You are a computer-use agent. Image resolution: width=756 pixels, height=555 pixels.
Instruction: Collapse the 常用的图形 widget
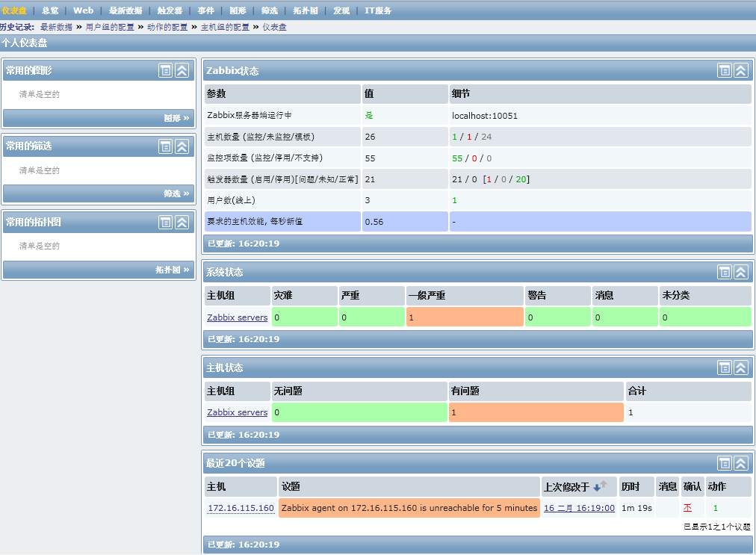click(182, 70)
